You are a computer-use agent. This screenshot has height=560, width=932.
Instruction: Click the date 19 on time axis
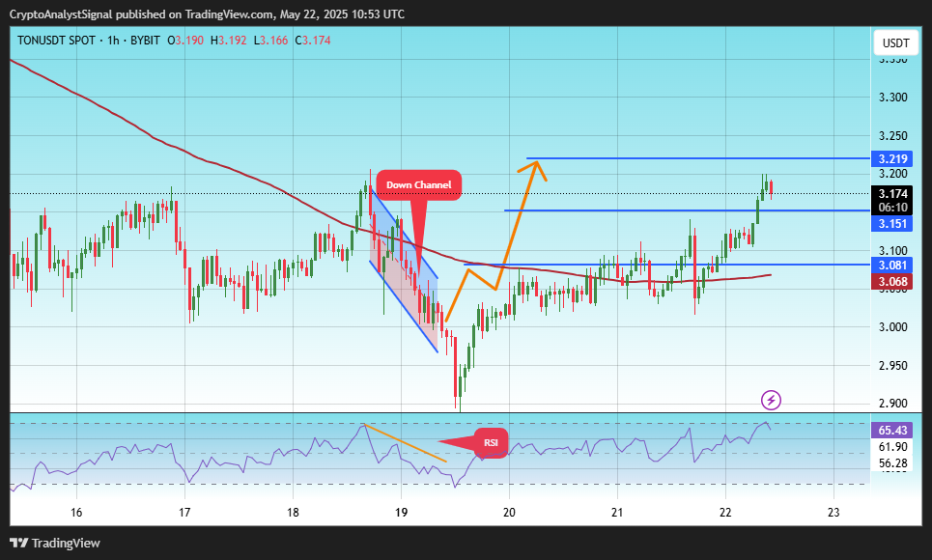tap(401, 513)
